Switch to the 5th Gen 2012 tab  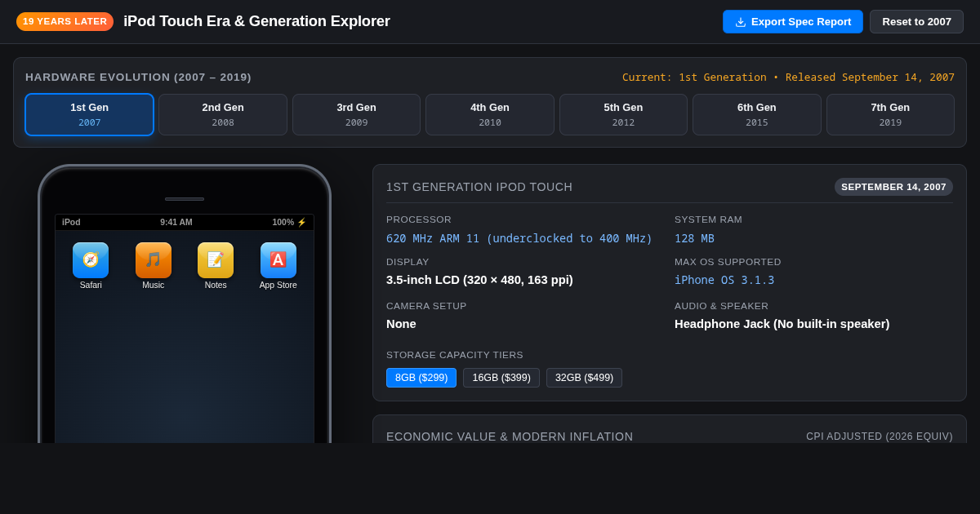623,114
